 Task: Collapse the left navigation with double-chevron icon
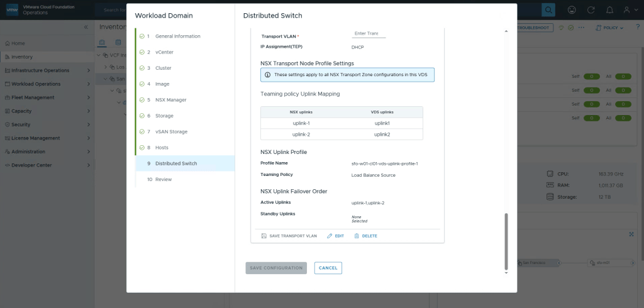(x=86, y=28)
